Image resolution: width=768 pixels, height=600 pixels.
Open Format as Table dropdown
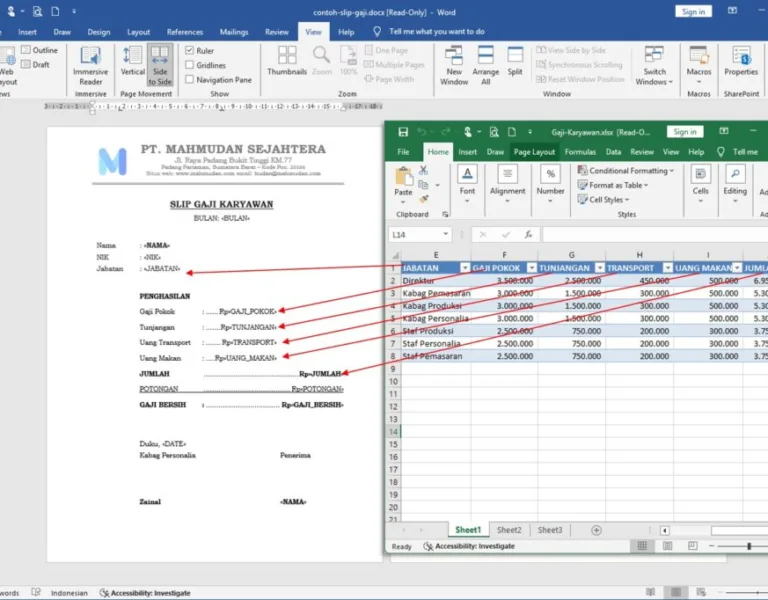613,185
